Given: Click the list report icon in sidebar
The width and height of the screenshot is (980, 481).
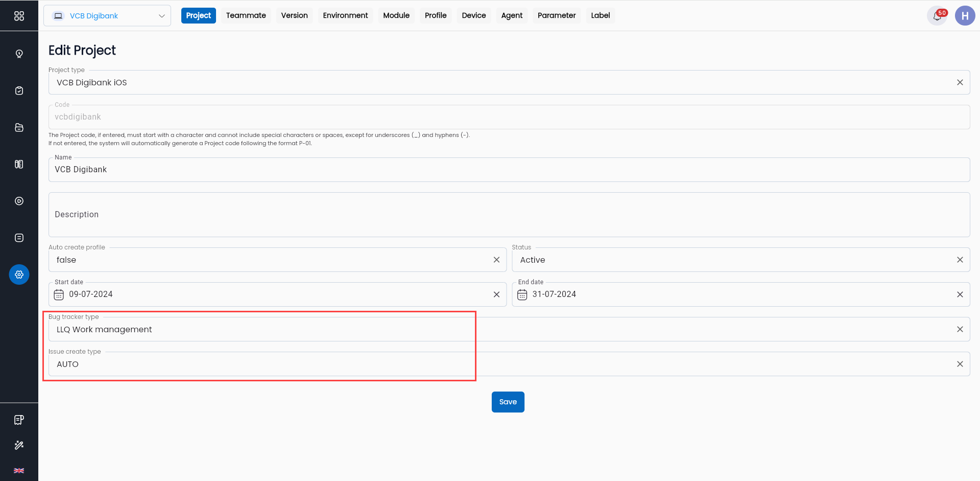Looking at the screenshot, I should coord(19,238).
